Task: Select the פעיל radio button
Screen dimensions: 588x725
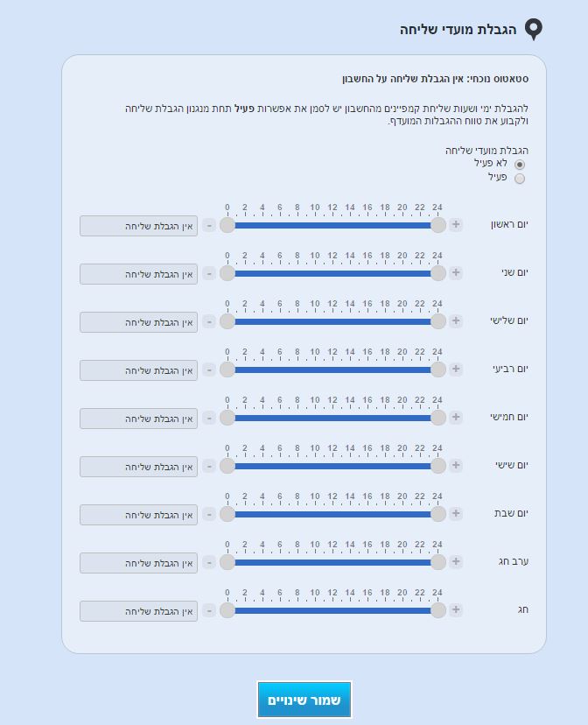Action: click(x=520, y=179)
